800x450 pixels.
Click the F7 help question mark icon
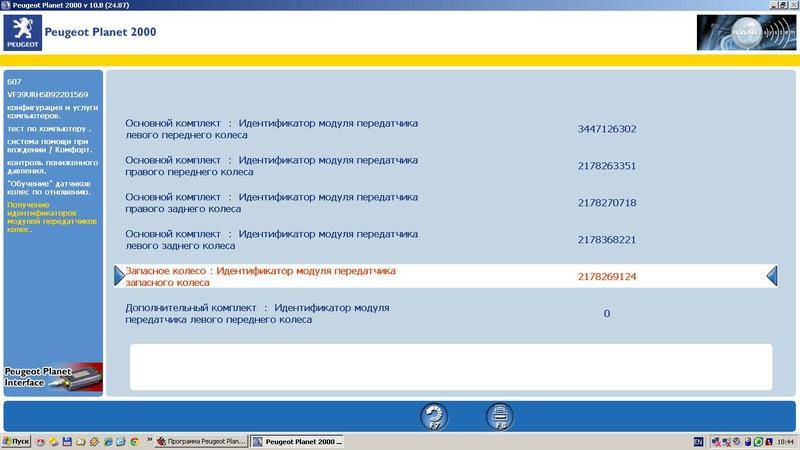click(x=434, y=416)
